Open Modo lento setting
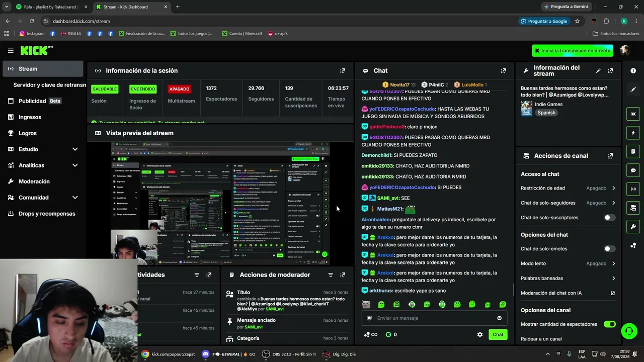This screenshot has height=362, width=644. [x=568, y=263]
